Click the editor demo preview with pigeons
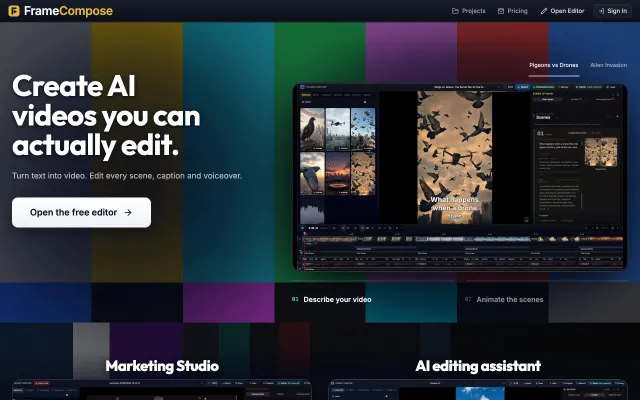640x400 pixels. (460, 177)
